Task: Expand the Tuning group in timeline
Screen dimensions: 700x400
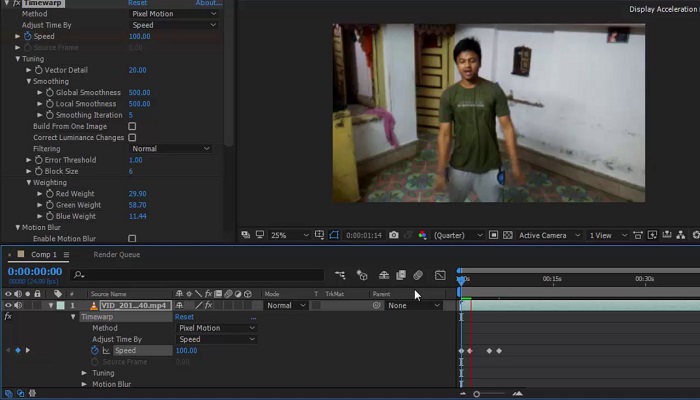Action: point(85,373)
